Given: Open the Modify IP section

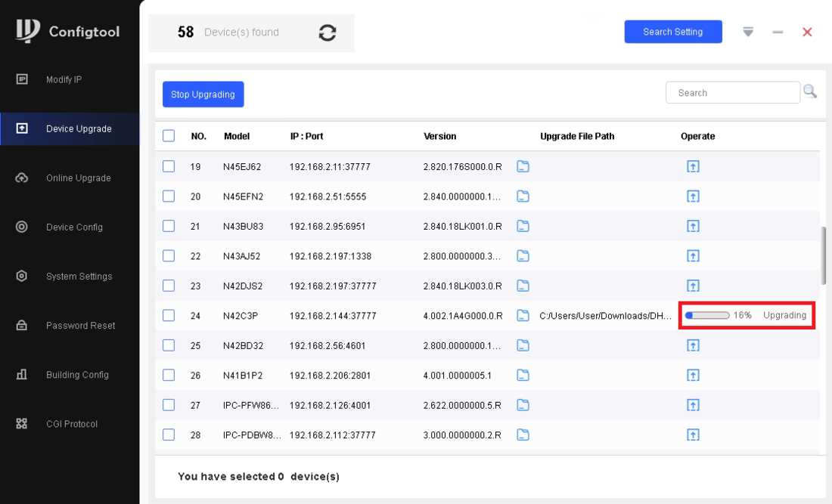Looking at the screenshot, I should [x=64, y=79].
